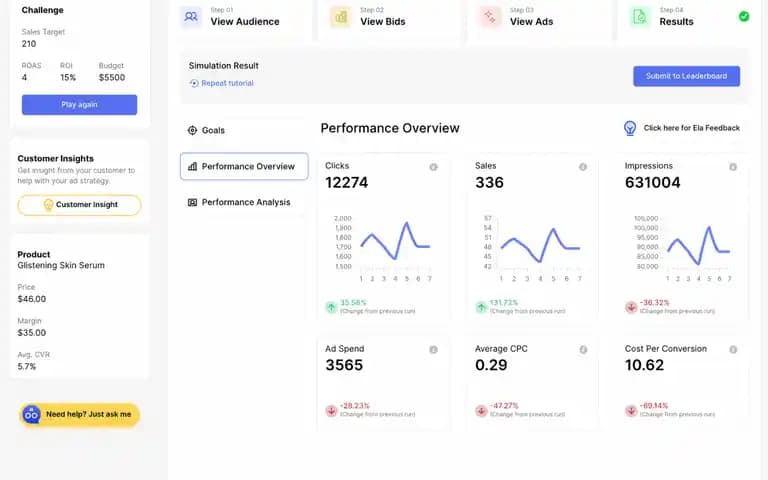Click the Sales value 336
768x480 pixels.
point(489,183)
